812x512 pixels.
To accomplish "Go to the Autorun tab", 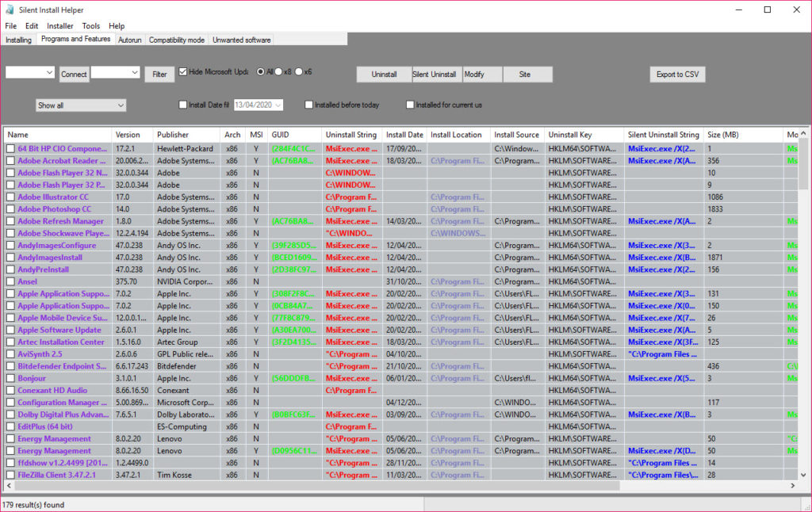I will coord(129,40).
